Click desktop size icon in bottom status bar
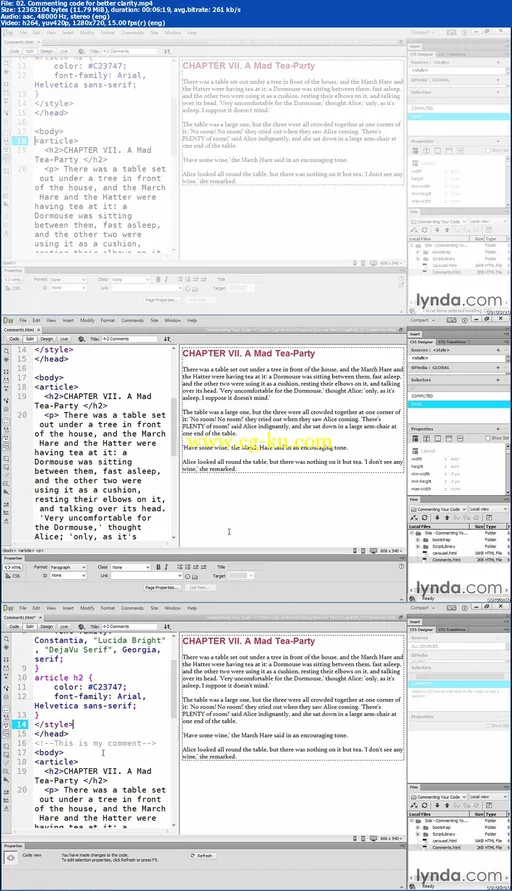Image resolution: width=512 pixels, height=891 pixels. click(x=373, y=838)
